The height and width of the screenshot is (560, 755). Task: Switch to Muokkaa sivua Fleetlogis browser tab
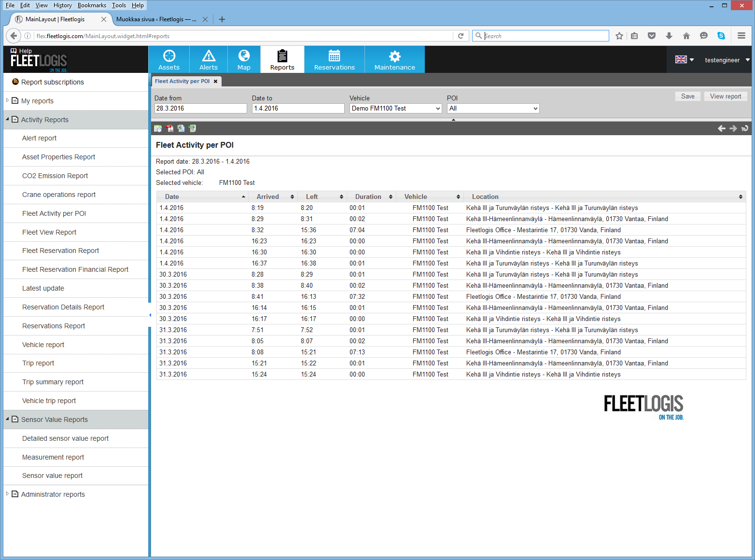(x=156, y=19)
